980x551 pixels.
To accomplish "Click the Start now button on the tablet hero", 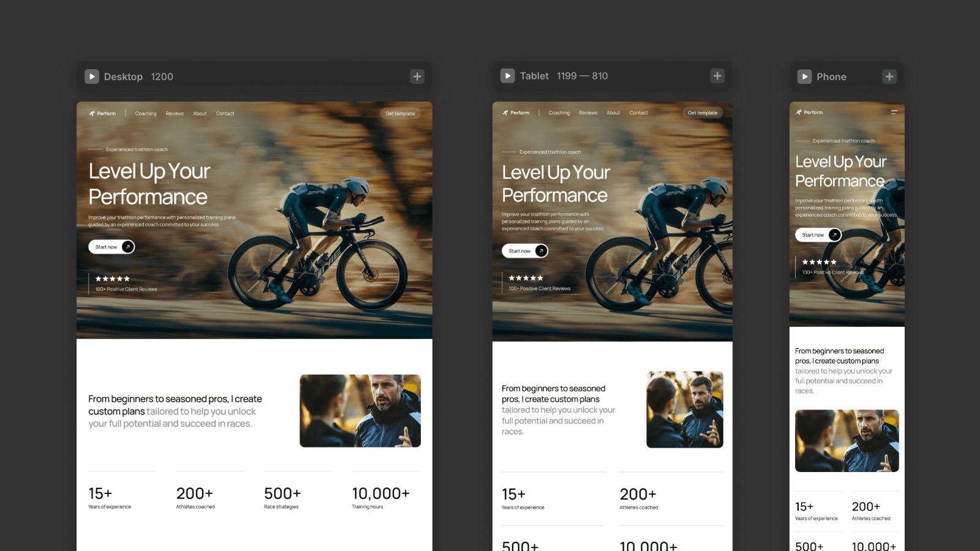I will point(524,250).
